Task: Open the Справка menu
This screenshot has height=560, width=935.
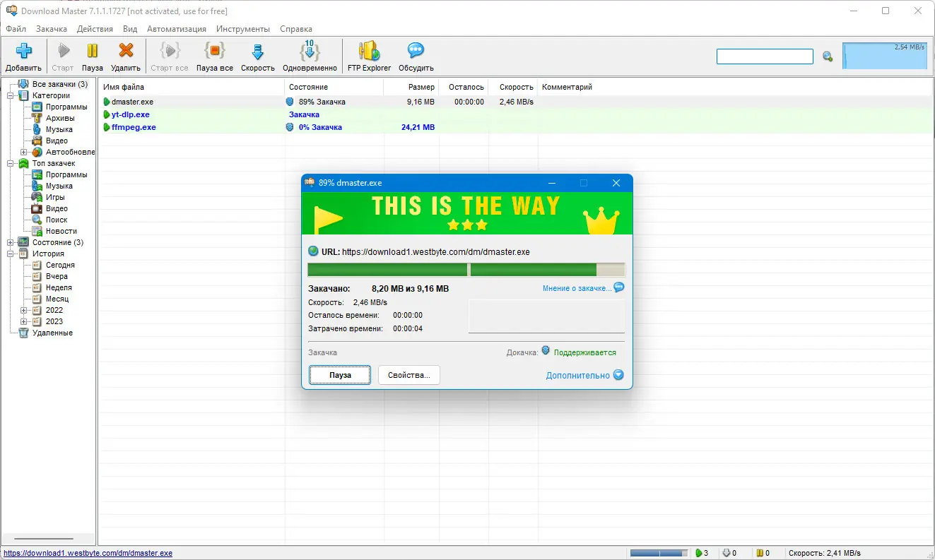Action: point(296,29)
